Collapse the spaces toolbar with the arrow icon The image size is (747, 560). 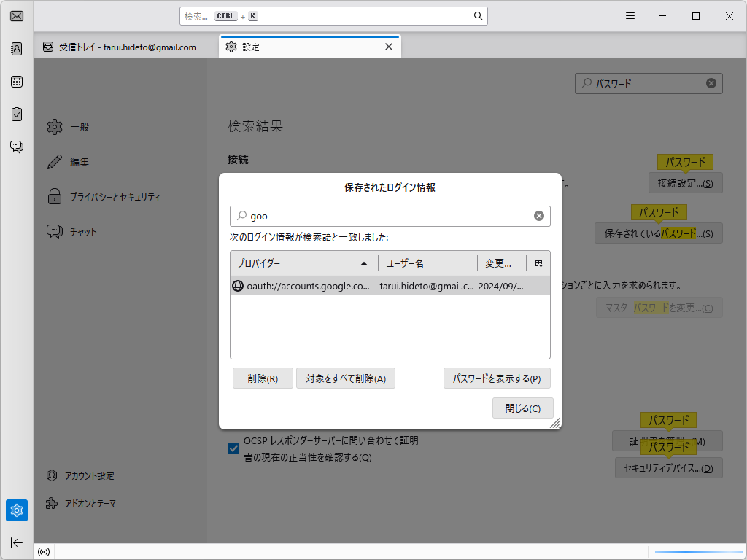(x=16, y=542)
